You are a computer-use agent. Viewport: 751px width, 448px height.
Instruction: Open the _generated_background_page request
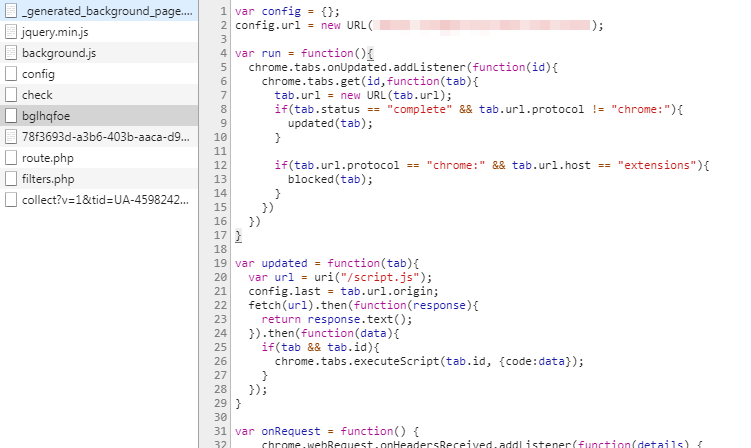pos(104,11)
